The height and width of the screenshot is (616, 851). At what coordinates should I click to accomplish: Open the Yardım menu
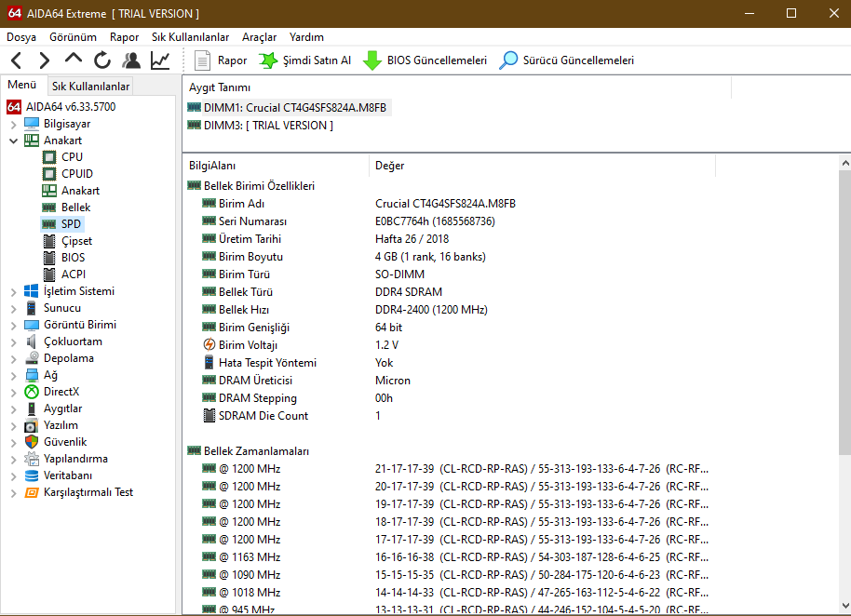(306, 37)
